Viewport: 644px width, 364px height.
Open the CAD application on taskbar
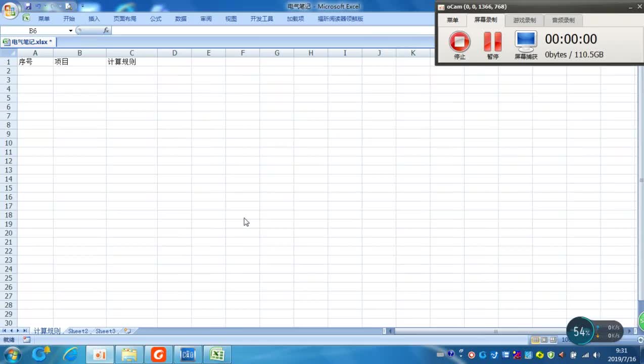[x=188, y=355]
